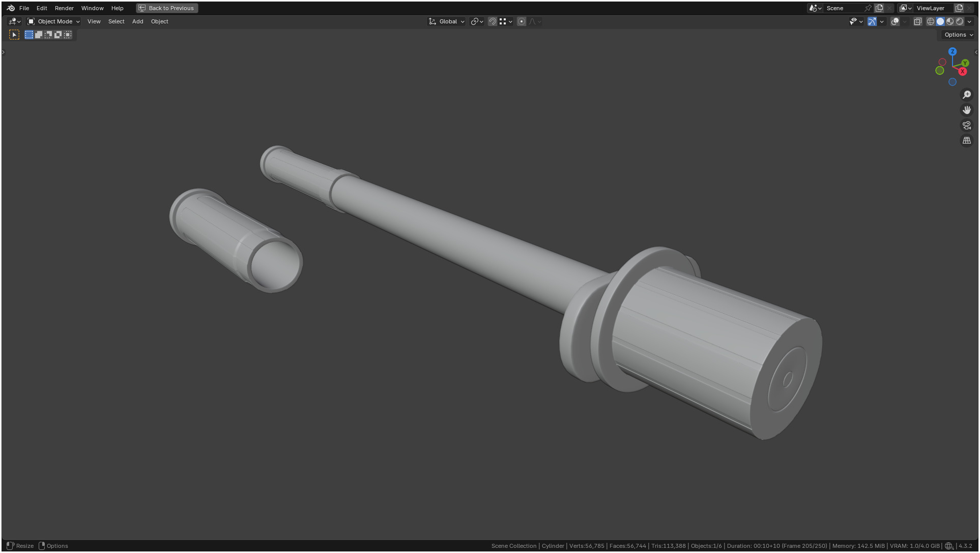Pin the scene to workspace
The height and width of the screenshot is (553, 980).
click(868, 8)
